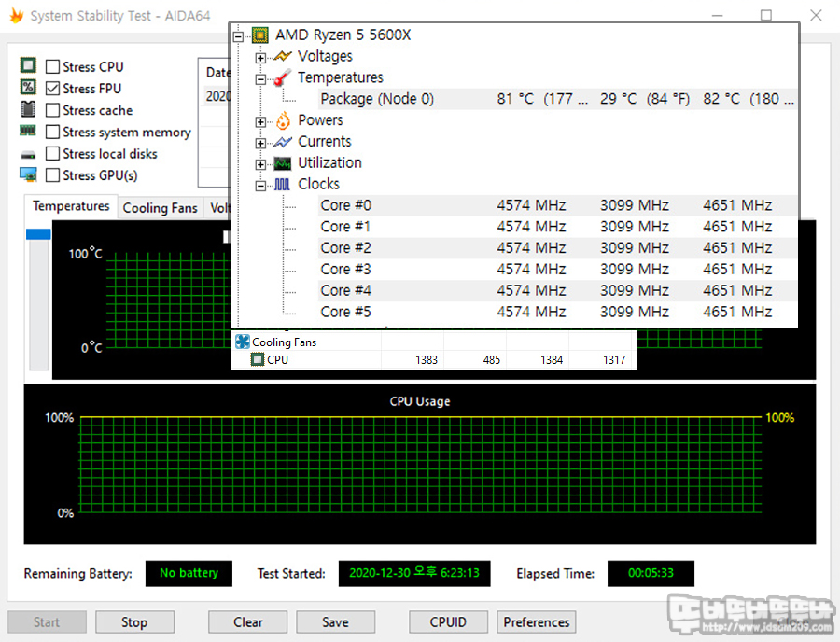Enable the Stress GPU(s) checkbox
The width and height of the screenshot is (840, 642).
pyautogui.click(x=52, y=175)
